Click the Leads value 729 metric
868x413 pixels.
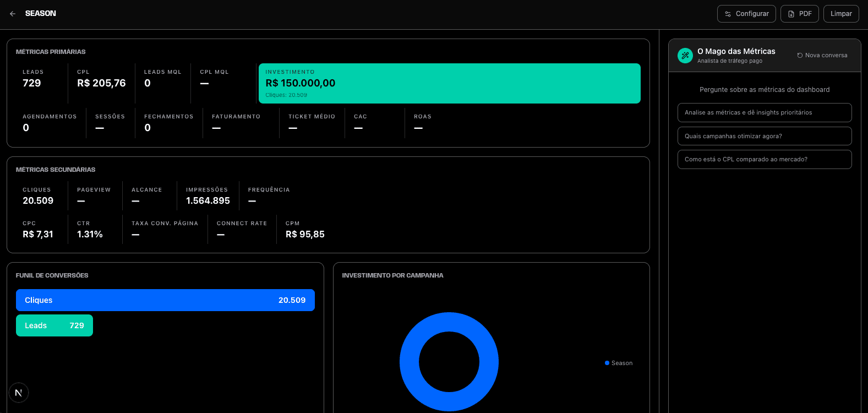click(x=32, y=83)
